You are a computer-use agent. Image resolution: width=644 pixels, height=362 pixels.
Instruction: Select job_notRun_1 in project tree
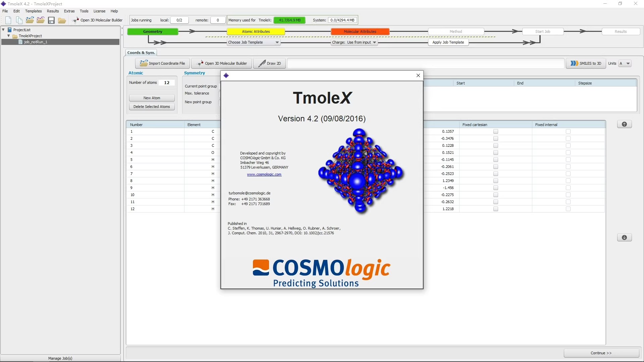(36, 42)
